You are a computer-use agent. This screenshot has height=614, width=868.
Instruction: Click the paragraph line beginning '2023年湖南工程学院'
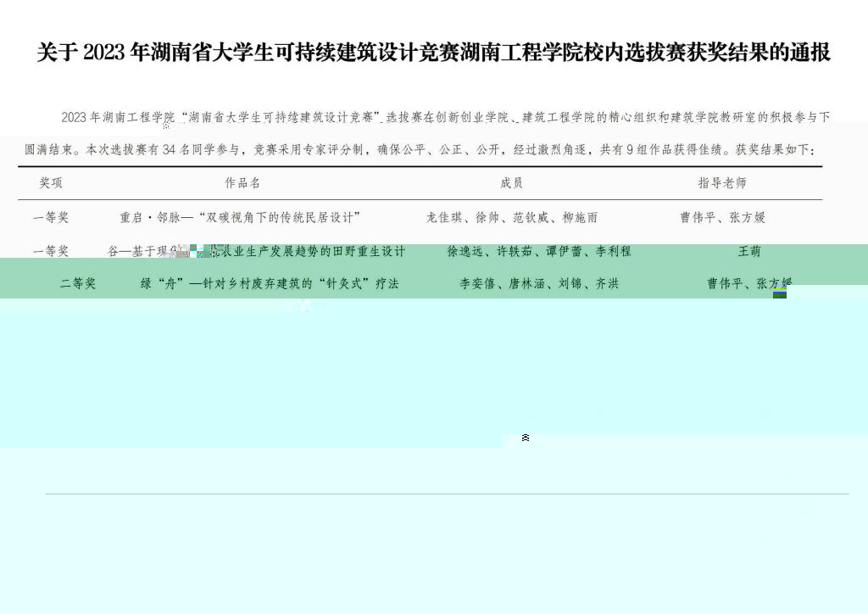tap(446, 117)
